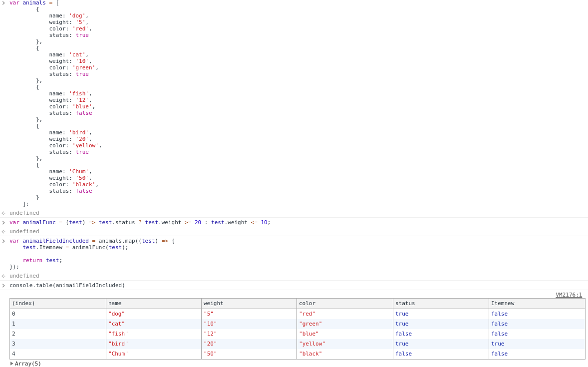Click the "fish" row in the table
Screen dimensions: 588x367
click(x=118, y=334)
